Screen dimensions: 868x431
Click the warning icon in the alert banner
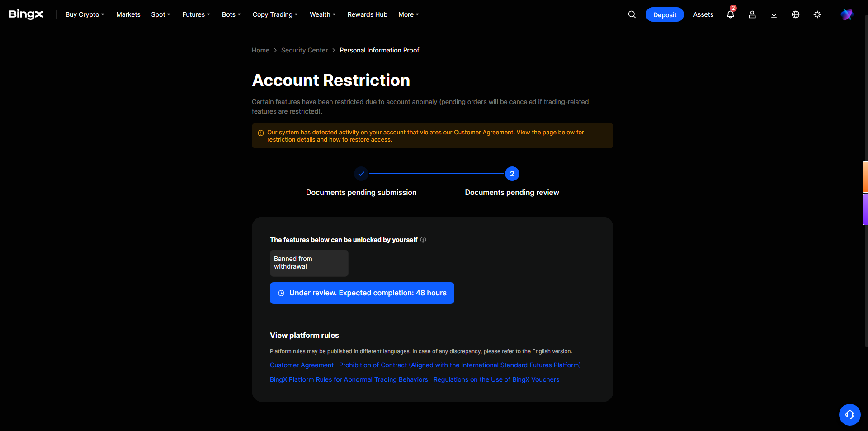point(261,133)
